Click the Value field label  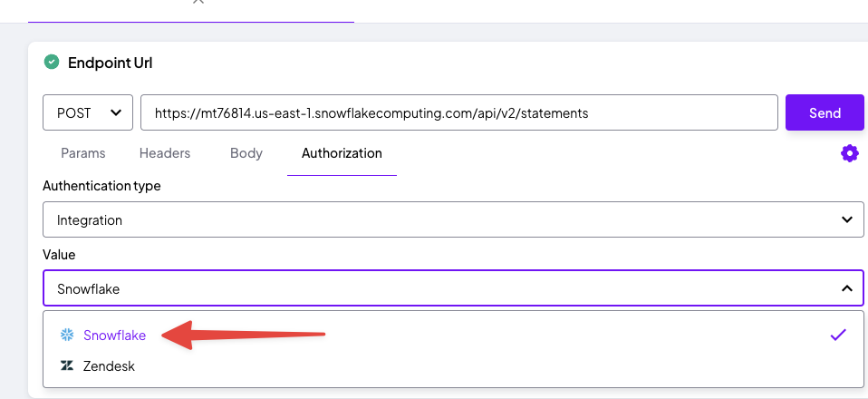tap(59, 254)
